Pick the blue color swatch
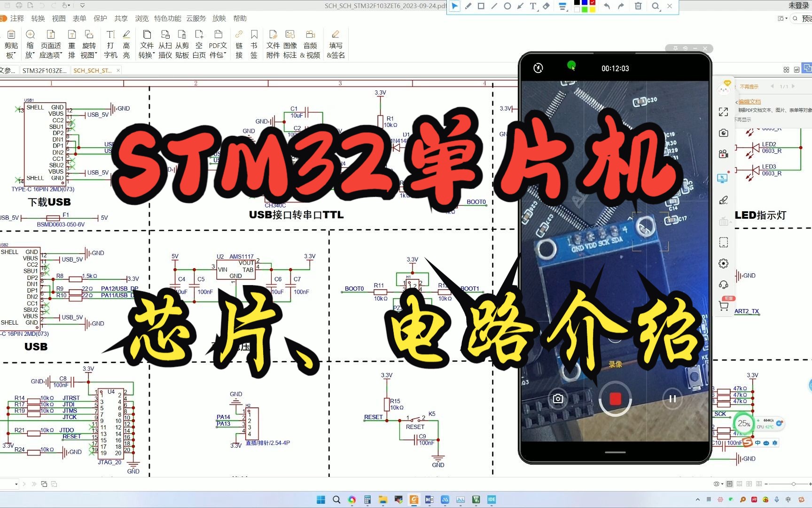The height and width of the screenshot is (508, 812). click(x=585, y=3)
